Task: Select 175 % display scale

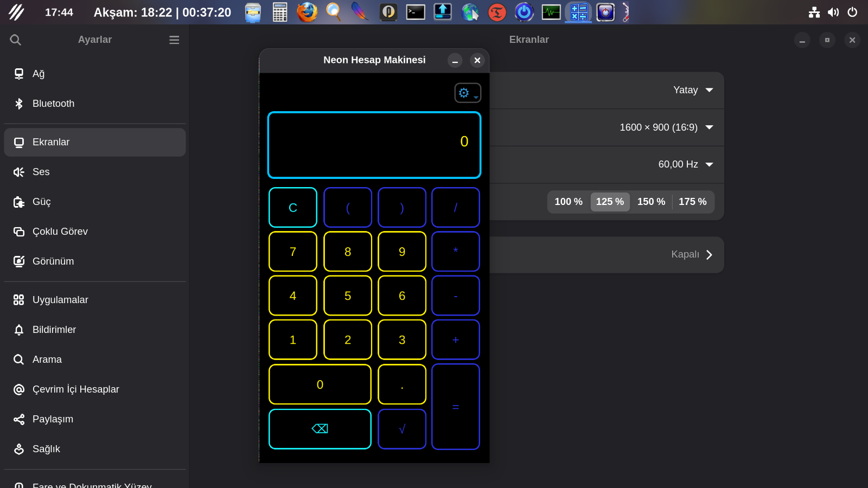Action: click(x=692, y=202)
